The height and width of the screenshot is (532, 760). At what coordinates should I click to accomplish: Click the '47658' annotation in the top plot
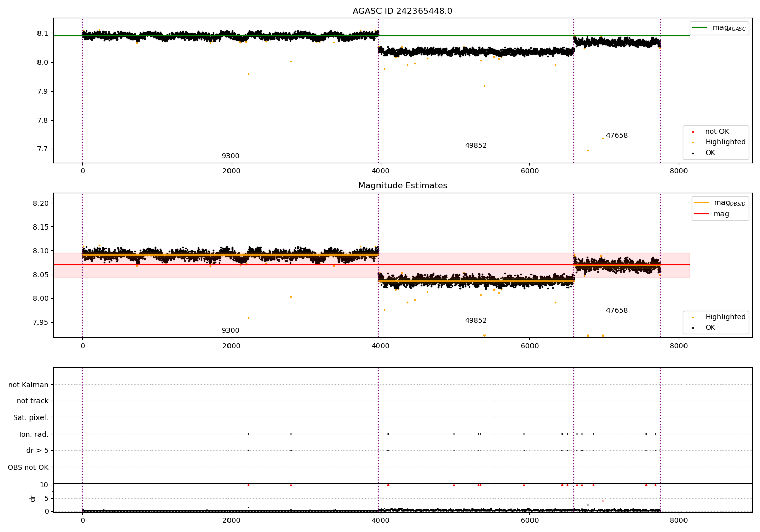tap(617, 136)
